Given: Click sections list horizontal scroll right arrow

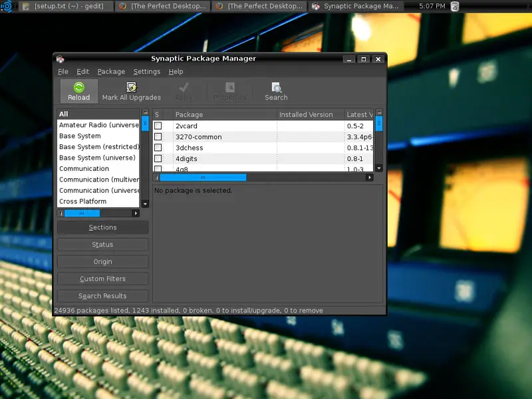Looking at the screenshot, I should pos(136,213).
